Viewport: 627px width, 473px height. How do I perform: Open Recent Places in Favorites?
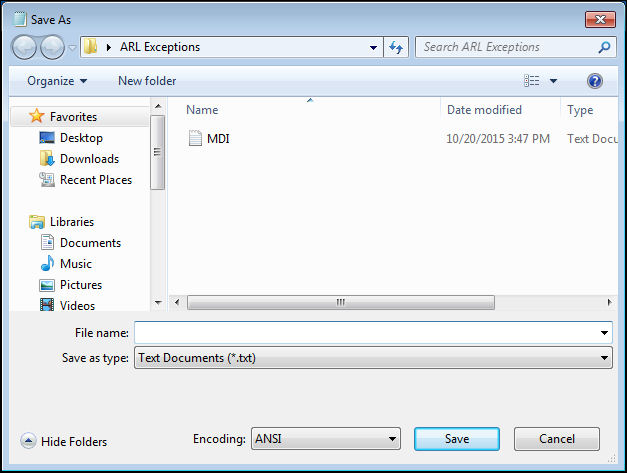click(96, 180)
